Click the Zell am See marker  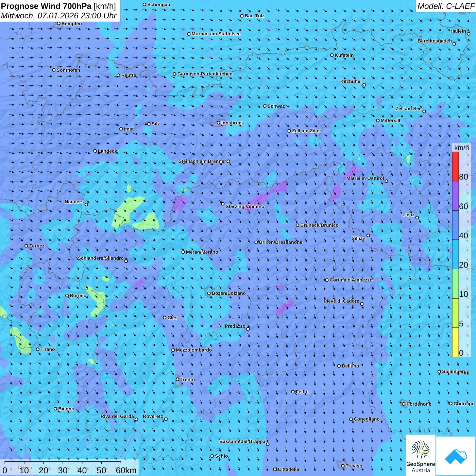pyautogui.click(x=424, y=112)
